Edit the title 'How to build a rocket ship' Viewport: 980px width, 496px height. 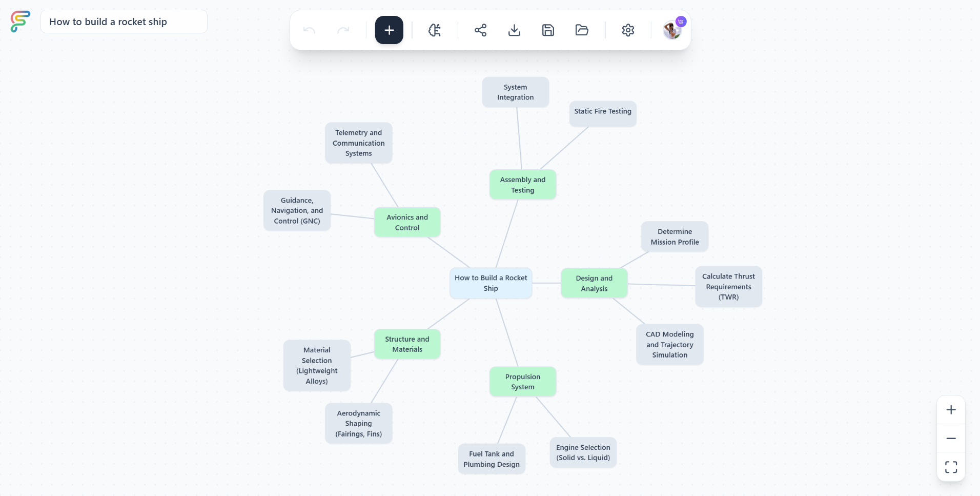124,22
